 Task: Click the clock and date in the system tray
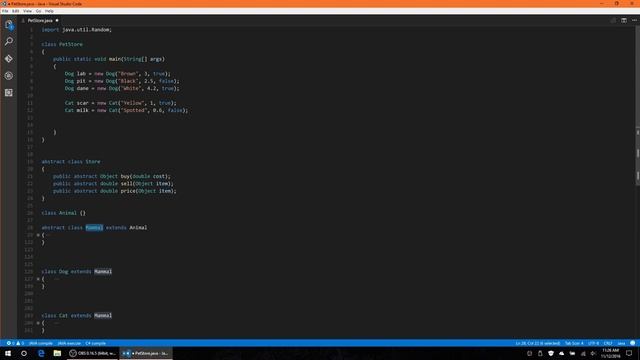coord(611,353)
